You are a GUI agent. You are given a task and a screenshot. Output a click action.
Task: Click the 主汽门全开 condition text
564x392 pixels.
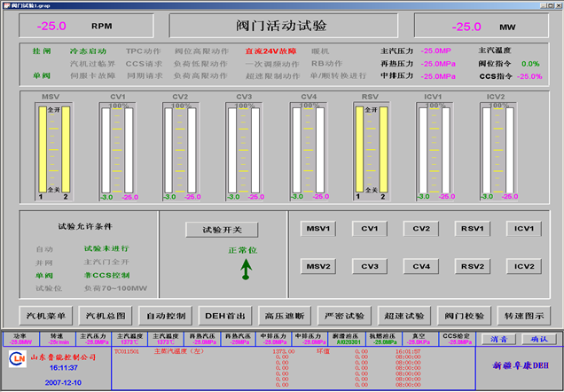tap(106, 262)
